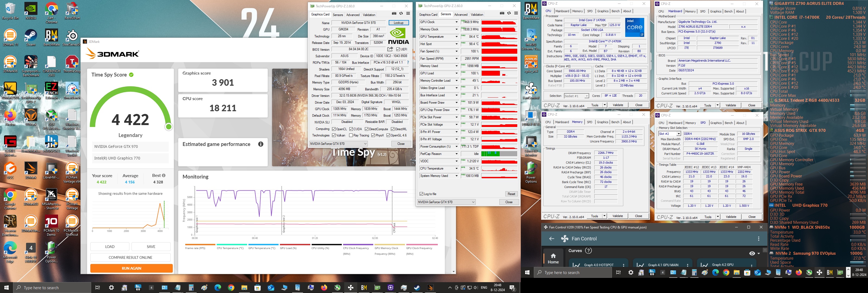Expand the Fan Control visibility eye dropdown
Image resolution: width=868 pixels, height=293 pixels.
pyautogui.click(x=758, y=254)
